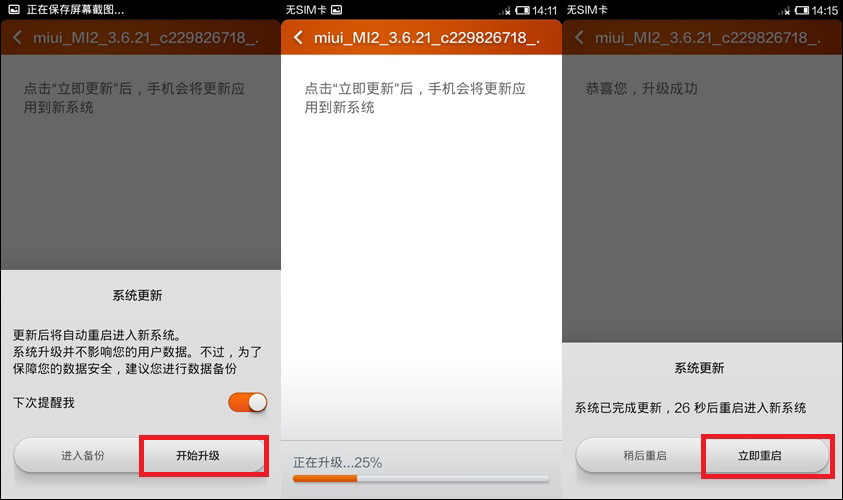Tap 系统更新 heading in left dialog

(x=137, y=295)
